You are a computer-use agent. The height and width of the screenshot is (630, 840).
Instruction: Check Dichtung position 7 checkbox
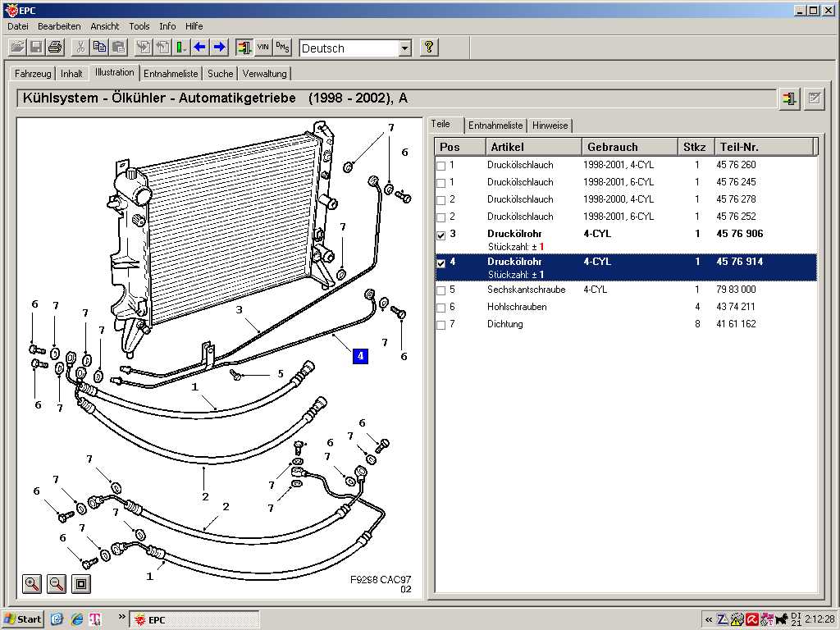click(441, 325)
